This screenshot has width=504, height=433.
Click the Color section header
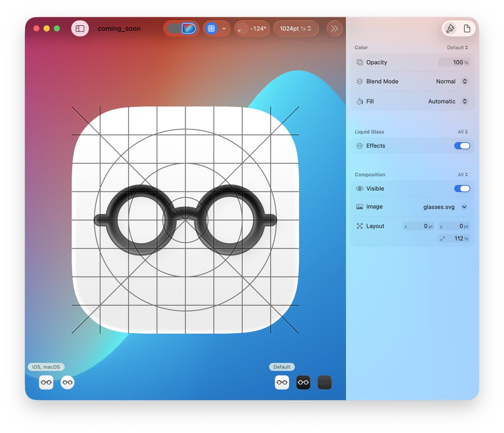coord(361,47)
